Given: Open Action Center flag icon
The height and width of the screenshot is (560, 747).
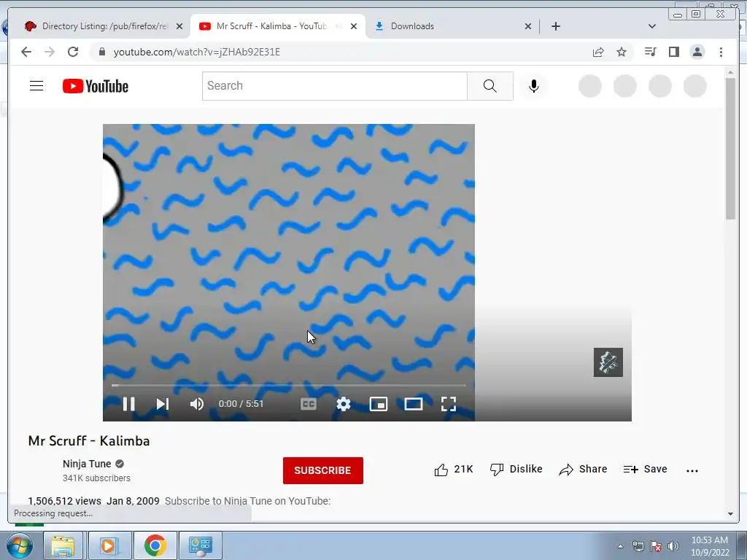Looking at the screenshot, I should (656, 546).
